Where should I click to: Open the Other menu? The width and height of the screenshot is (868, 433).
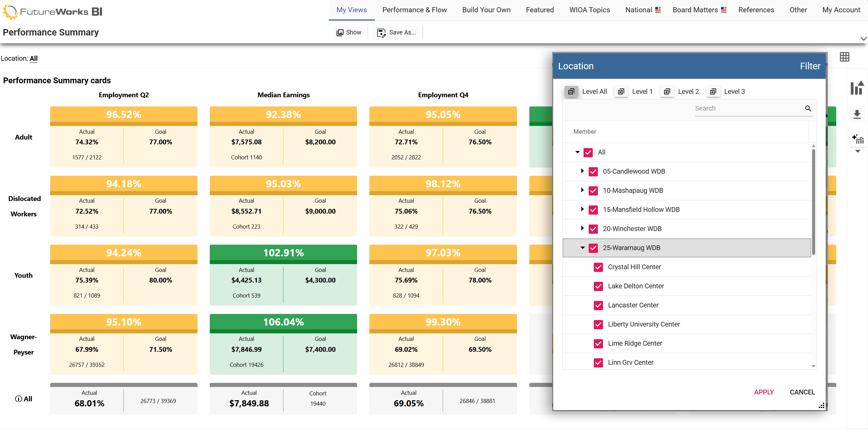[x=798, y=10]
